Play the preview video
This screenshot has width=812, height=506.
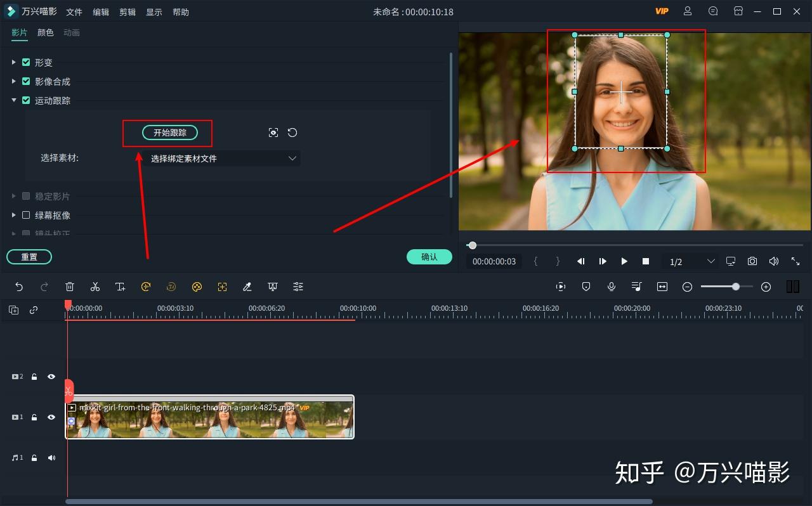click(624, 261)
